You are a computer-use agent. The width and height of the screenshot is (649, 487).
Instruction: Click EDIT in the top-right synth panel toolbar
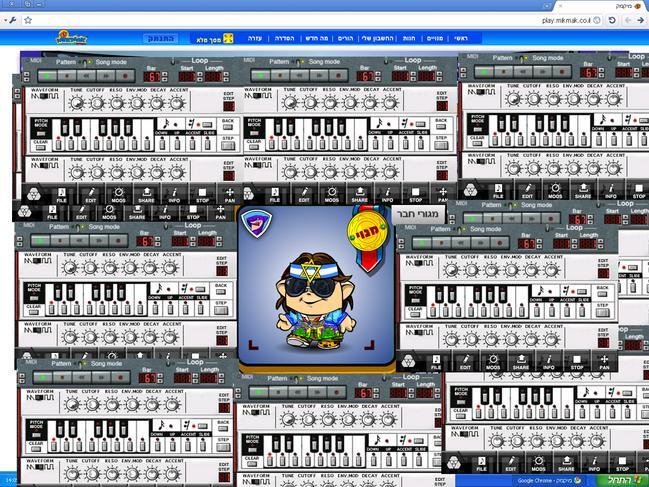[x=527, y=191]
